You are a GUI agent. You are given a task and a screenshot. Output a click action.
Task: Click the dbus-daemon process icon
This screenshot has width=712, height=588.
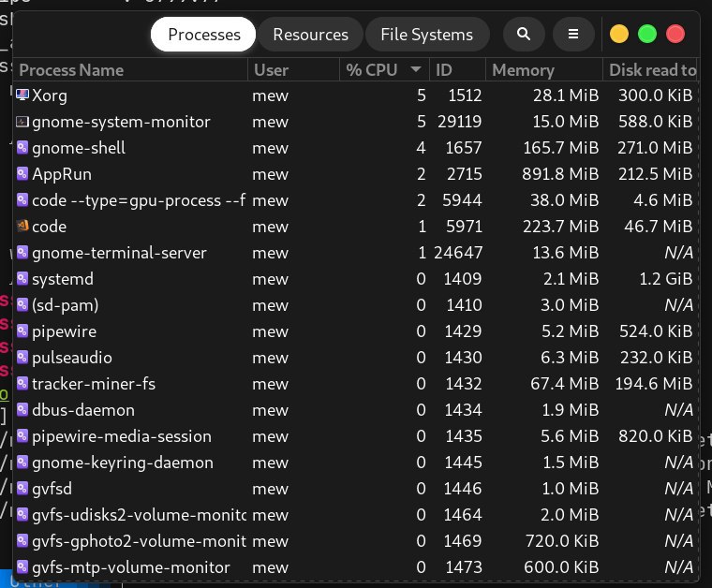(x=22, y=410)
